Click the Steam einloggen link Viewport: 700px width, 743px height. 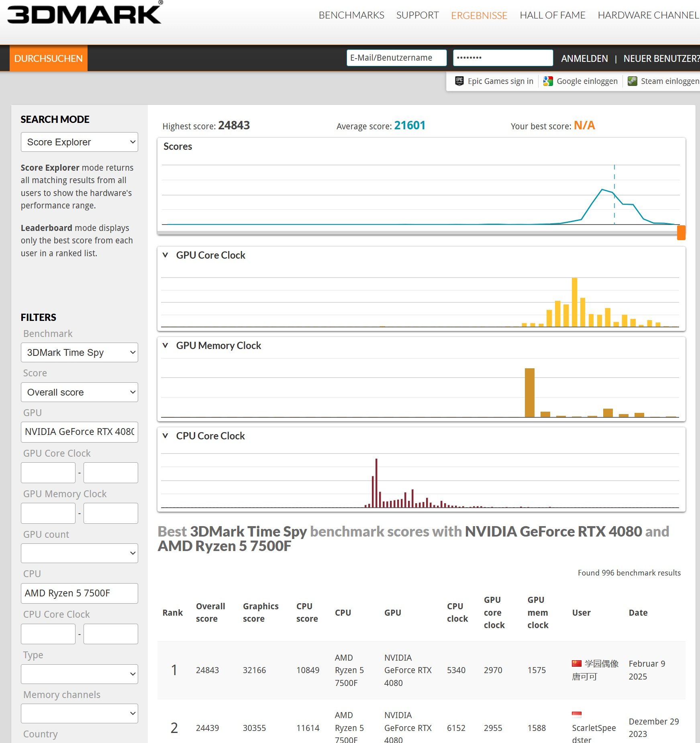point(670,81)
